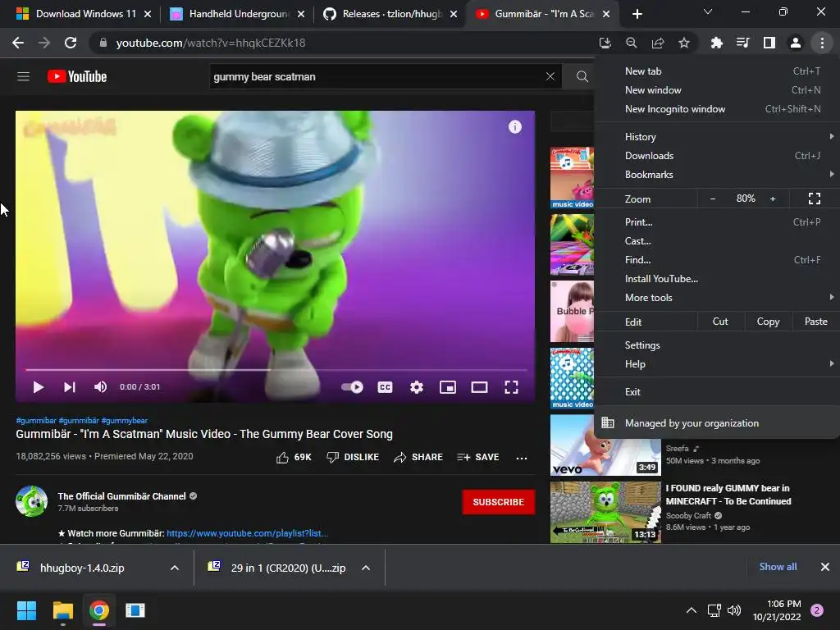Click Show all downloads
Screen dimensions: 840x630
(778, 567)
